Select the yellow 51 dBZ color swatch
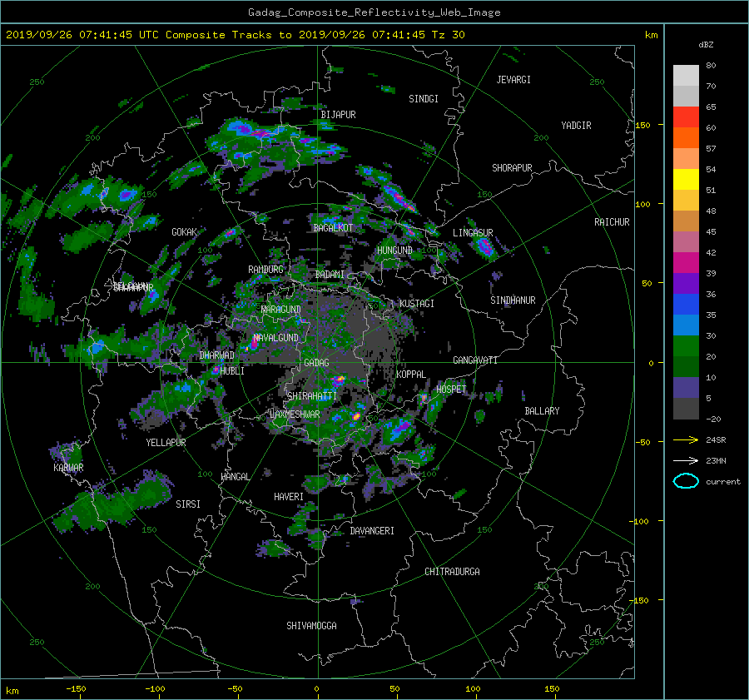Viewport: 749px width, 700px height. (x=686, y=179)
